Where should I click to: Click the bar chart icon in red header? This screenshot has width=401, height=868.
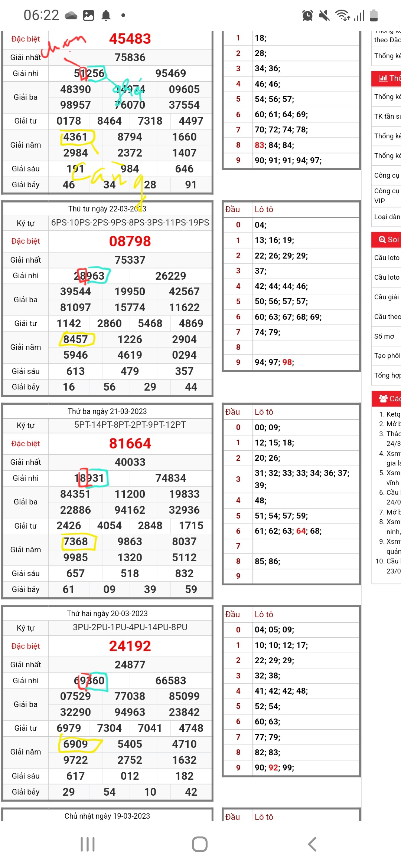coord(382,78)
